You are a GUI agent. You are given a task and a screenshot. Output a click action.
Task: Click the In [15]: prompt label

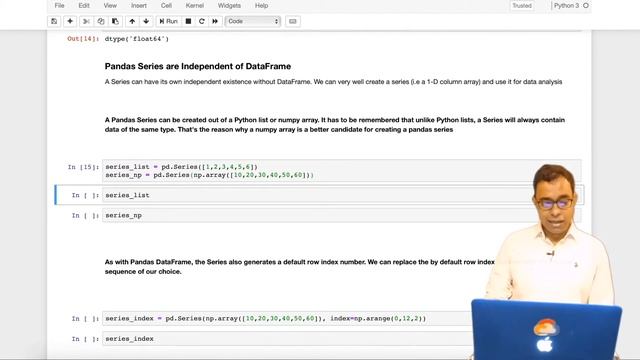pyautogui.click(x=83, y=167)
